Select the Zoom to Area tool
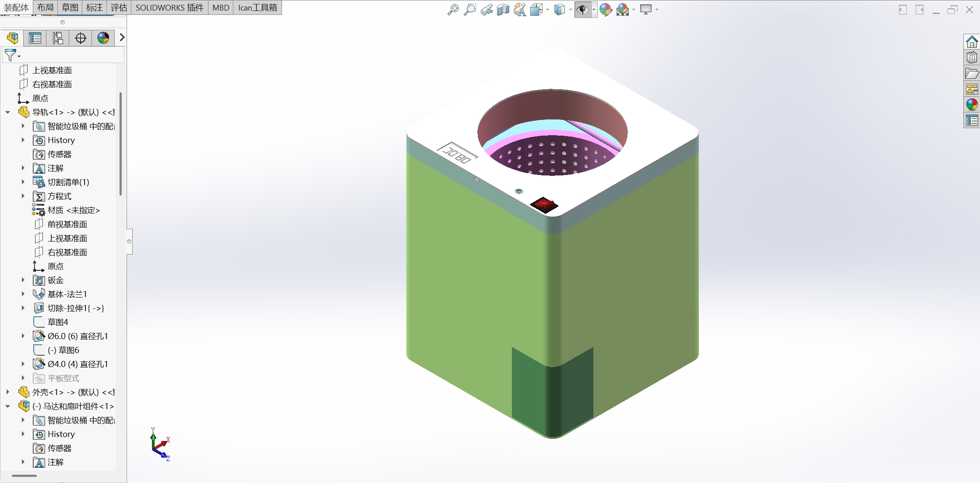 tap(469, 9)
